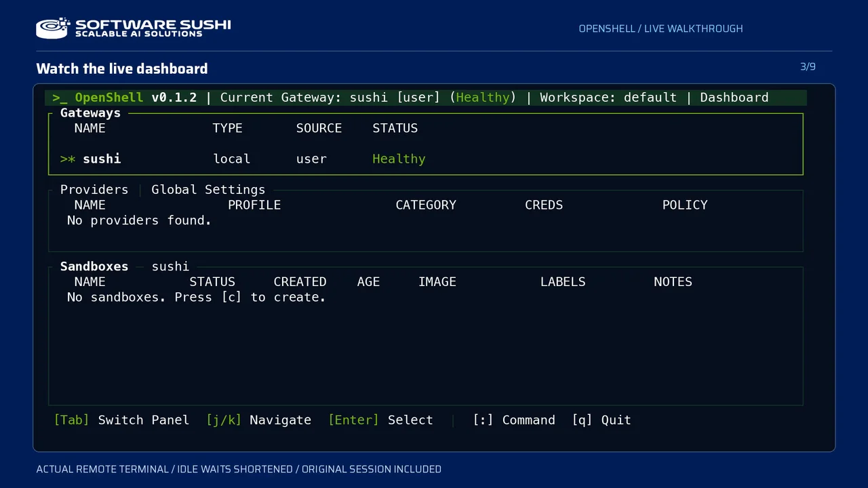Click the Gateways panel title

coord(90,113)
